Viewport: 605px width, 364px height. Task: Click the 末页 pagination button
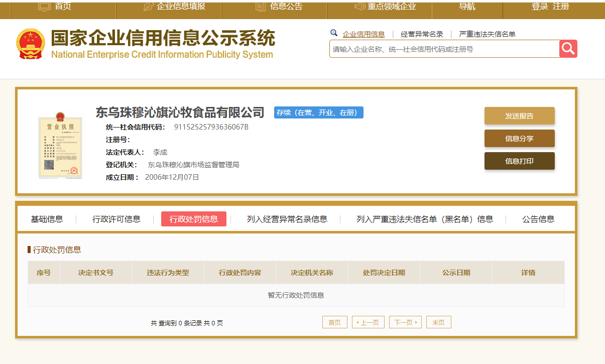pos(439,322)
